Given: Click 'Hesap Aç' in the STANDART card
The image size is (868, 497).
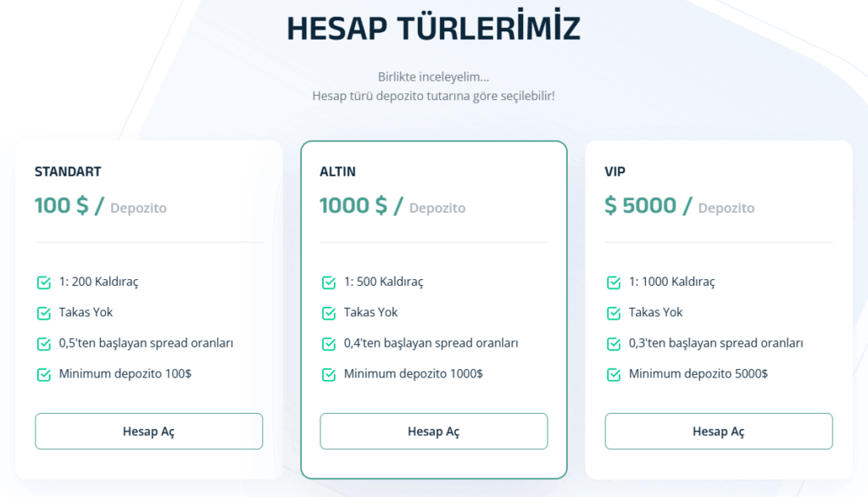Looking at the screenshot, I should 148,431.
